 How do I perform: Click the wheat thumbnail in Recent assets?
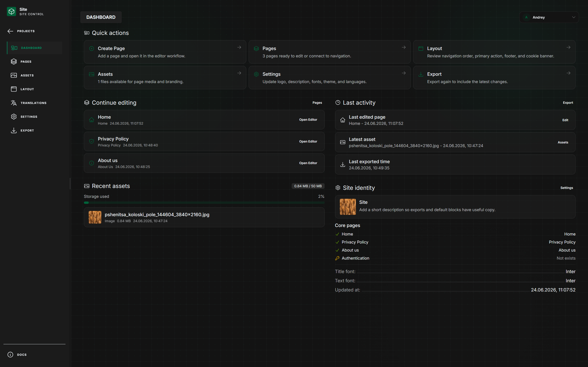click(x=95, y=217)
